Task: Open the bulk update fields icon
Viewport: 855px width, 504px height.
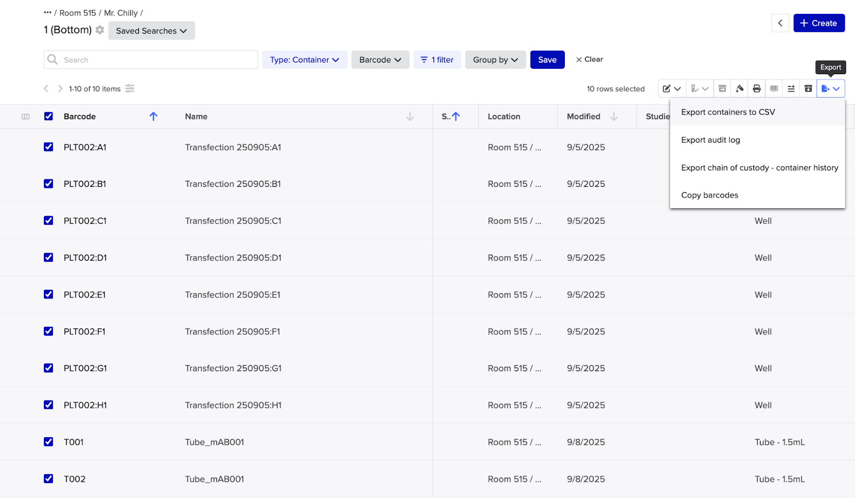Action: click(x=790, y=88)
